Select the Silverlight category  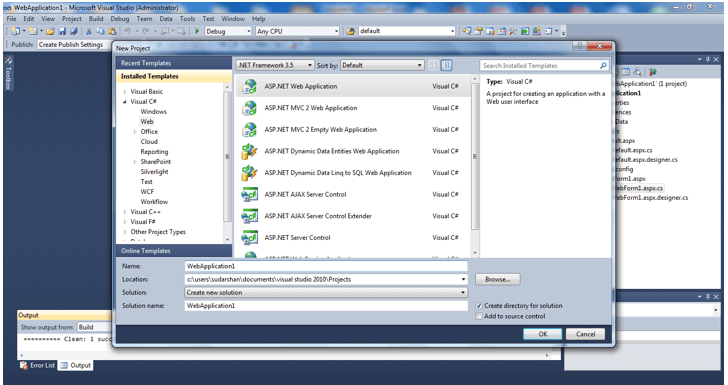click(154, 172)
